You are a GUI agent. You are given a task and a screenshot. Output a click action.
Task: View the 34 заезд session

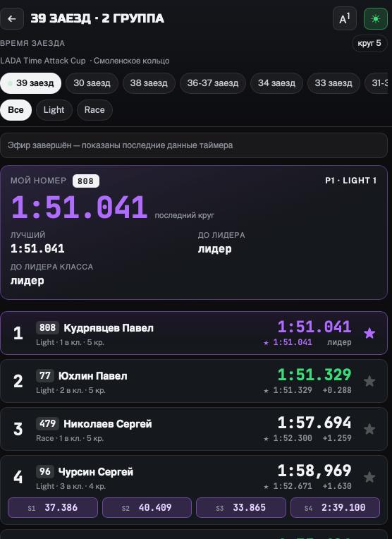click(x=276, y=83)
